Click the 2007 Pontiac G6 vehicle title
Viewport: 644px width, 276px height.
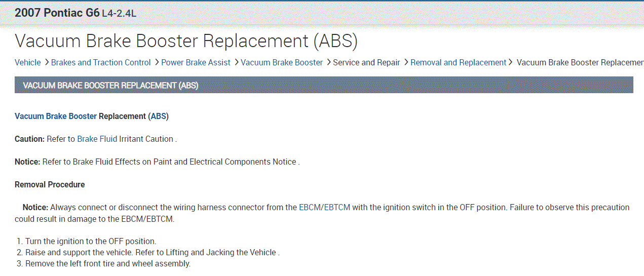(57, 13)
